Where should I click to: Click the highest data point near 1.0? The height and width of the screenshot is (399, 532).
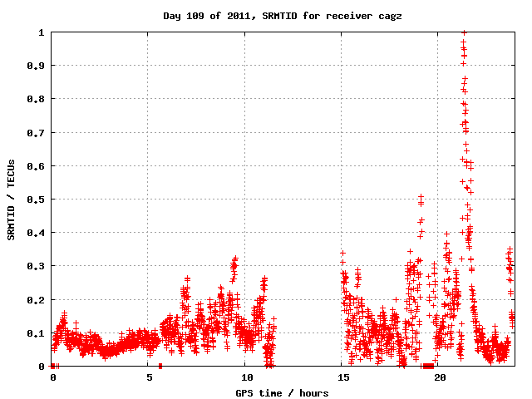point(464,32)
